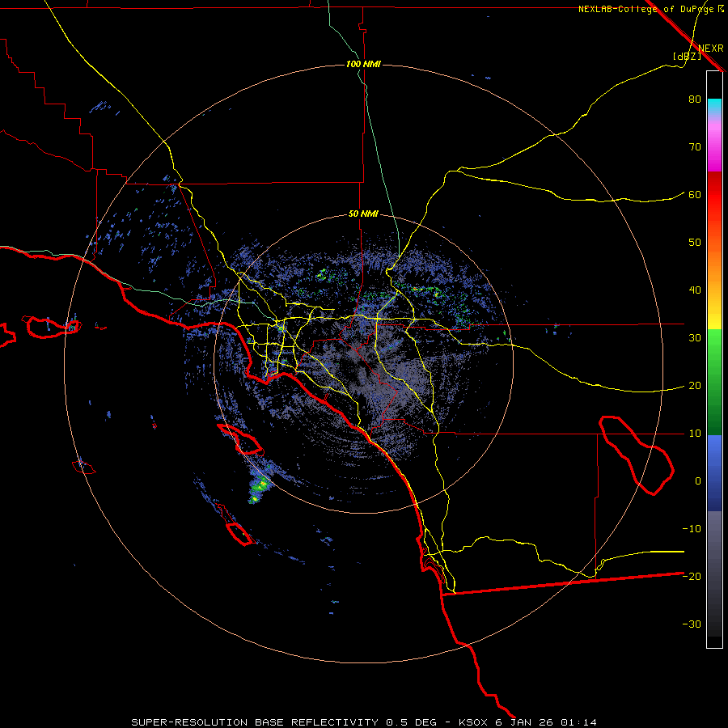This screenshot has width=728, height=728.
Task: Click the 40 value on the dBZ scale
Action: click(x=695, y=290)
